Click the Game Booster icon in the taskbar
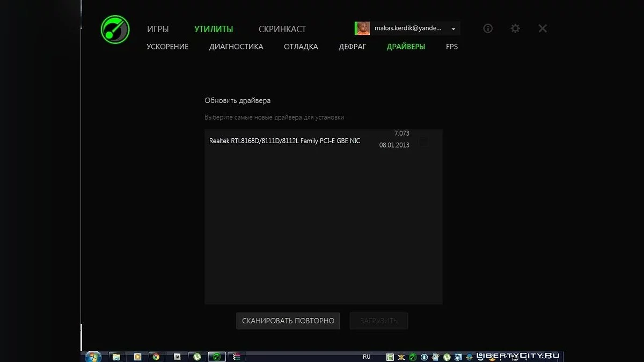This screenshot has width=644, height=362. 216,356
